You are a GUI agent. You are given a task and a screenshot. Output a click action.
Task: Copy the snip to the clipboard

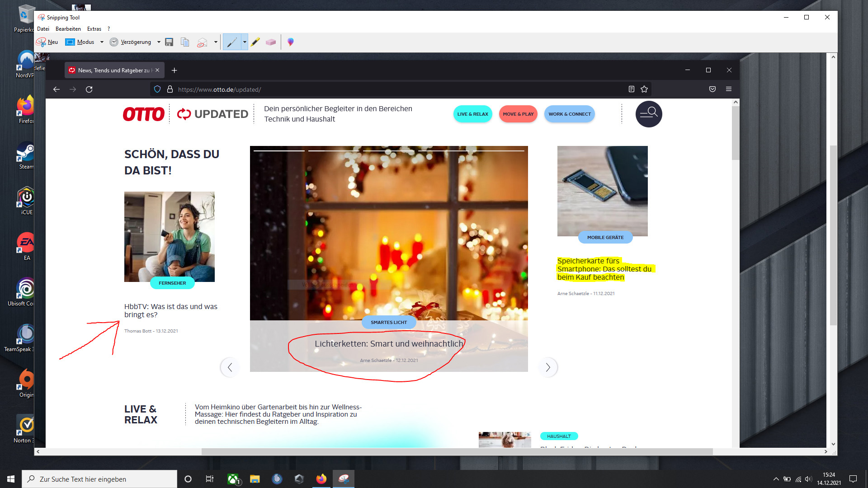coord(185,42)
